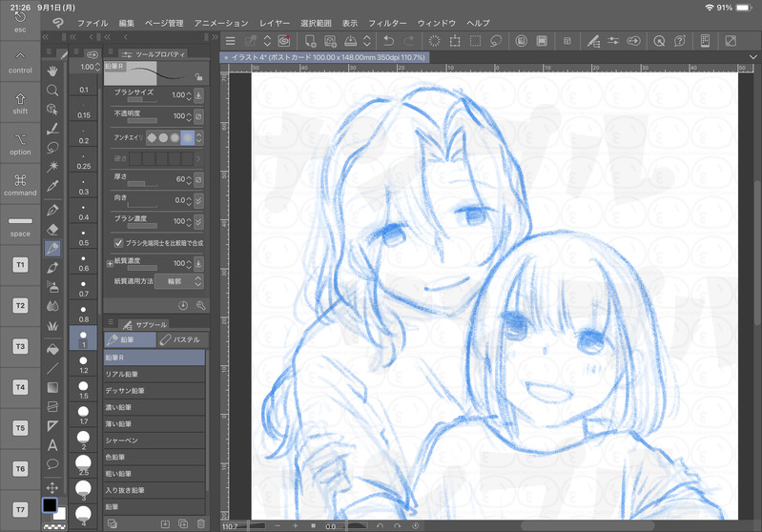Select the lasso selection tool
The height and width of the screenshot is (532, 762).
tap(52, 148)
